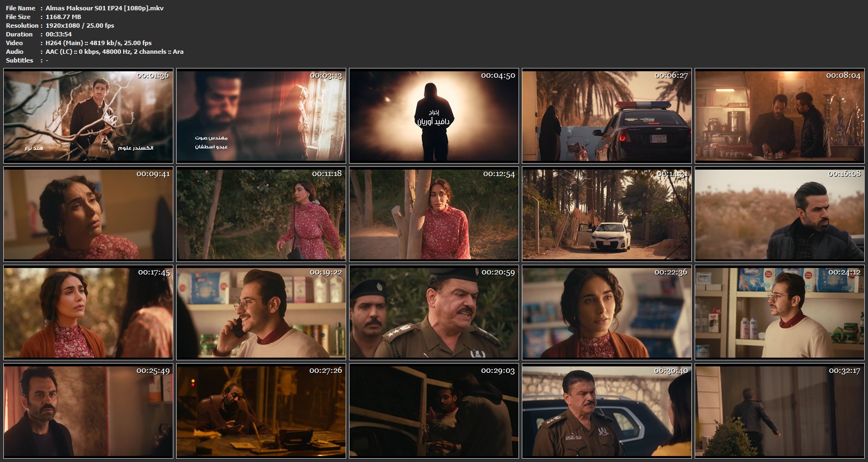Click the white car frame near 00:14:31

pos(607,214)
